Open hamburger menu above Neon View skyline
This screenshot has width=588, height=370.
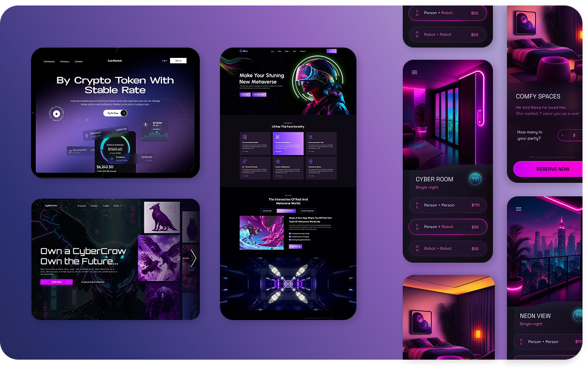click(519, 208)
